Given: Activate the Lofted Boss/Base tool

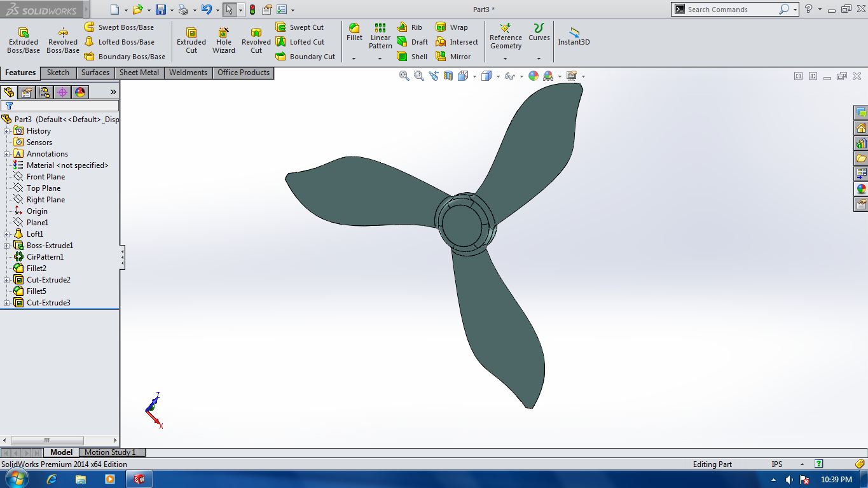Looking at the screenshot, I should (x=120, y=42).
